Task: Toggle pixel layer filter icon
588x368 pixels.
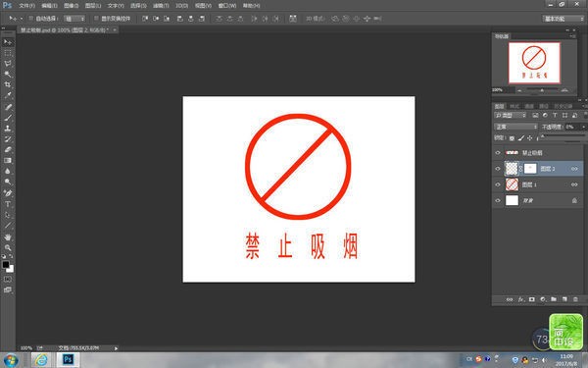Action: [x=535, y=115]
